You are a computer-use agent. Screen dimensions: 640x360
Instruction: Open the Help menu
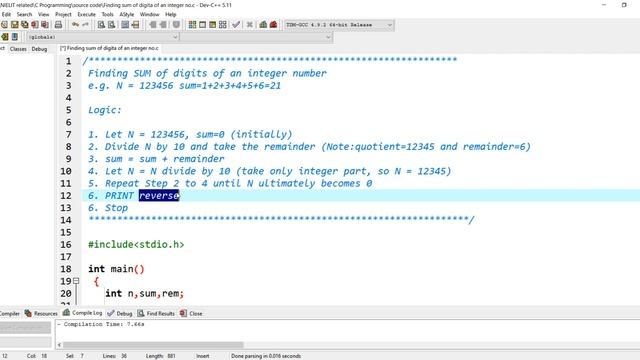[171, 14]
